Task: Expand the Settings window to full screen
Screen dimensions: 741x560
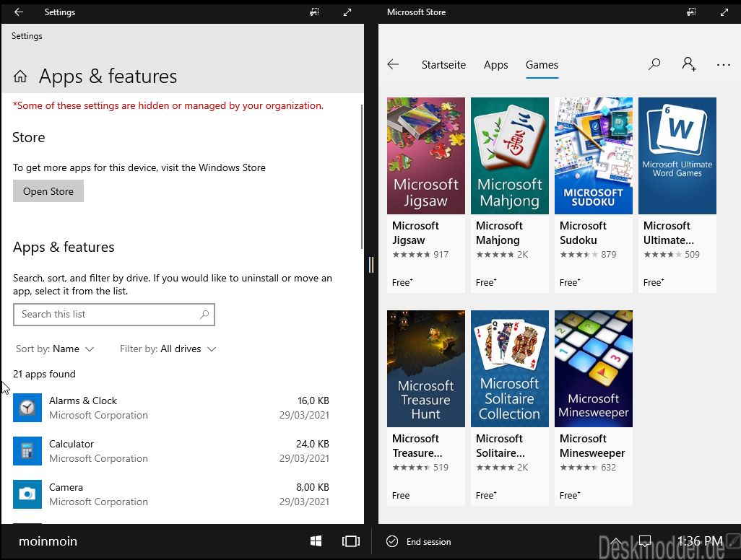Action: (347, 12)
